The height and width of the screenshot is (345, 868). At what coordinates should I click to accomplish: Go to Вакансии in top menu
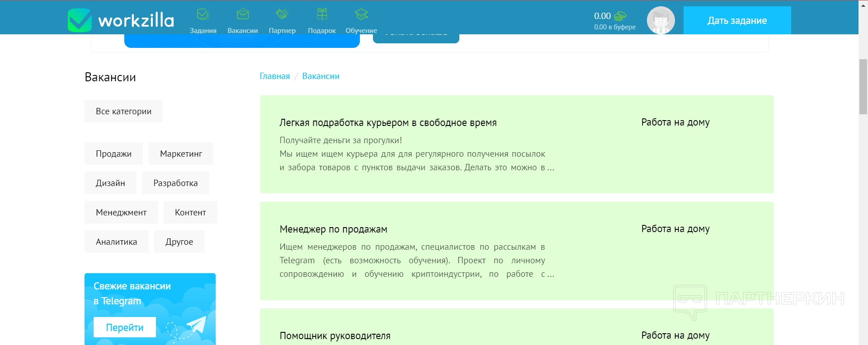point(243,31)
